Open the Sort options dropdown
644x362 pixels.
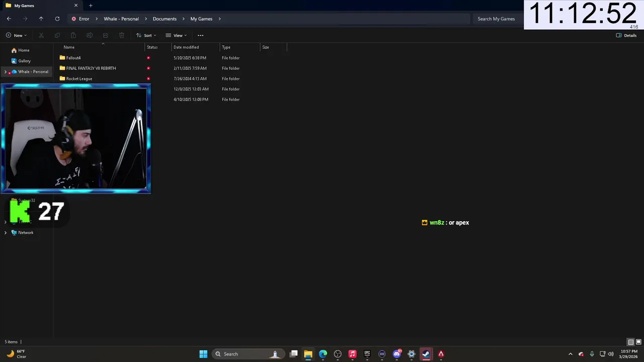pyautogui.click(x=146, y=35)
